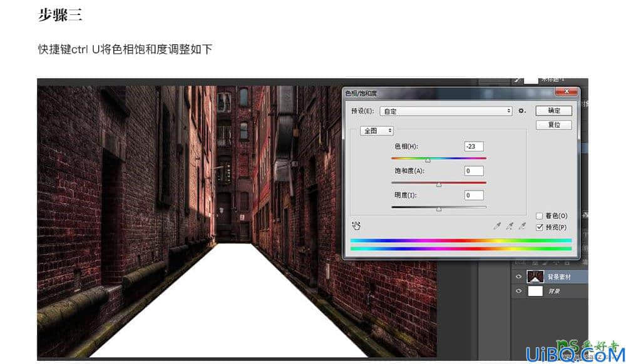This screenshot has width=626, height=364.
Task: Confirm with the 确定 button
Action: click(x=554, y=111)
